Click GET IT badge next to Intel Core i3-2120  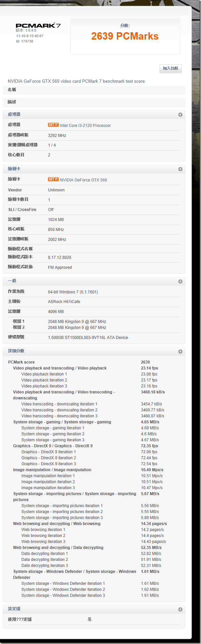[x=53, y=125]
